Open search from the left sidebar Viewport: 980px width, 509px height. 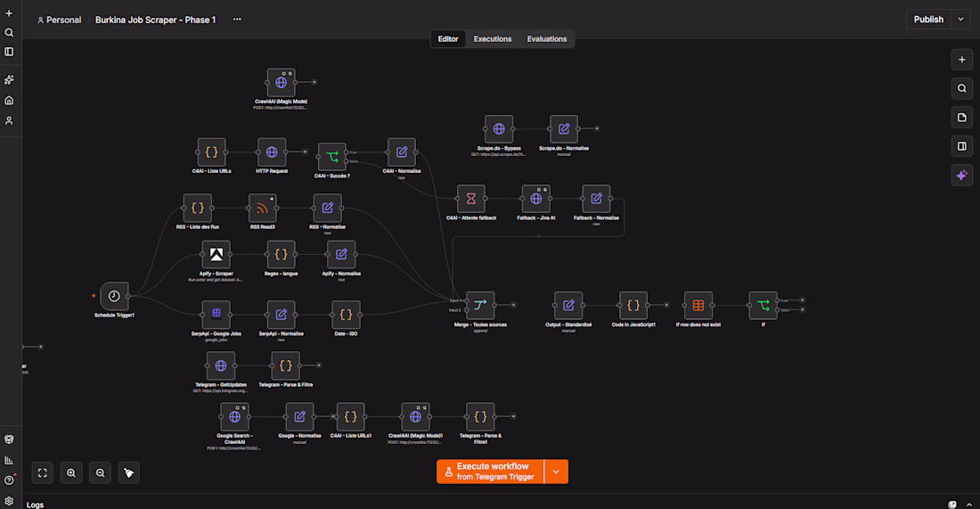9,32
